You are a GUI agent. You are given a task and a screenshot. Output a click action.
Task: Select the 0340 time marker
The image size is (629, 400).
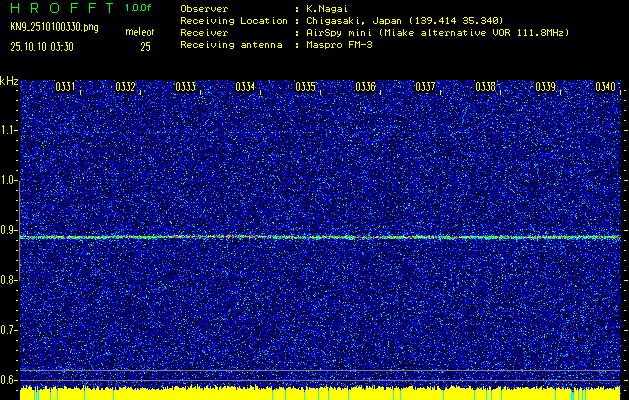point(606,88)
